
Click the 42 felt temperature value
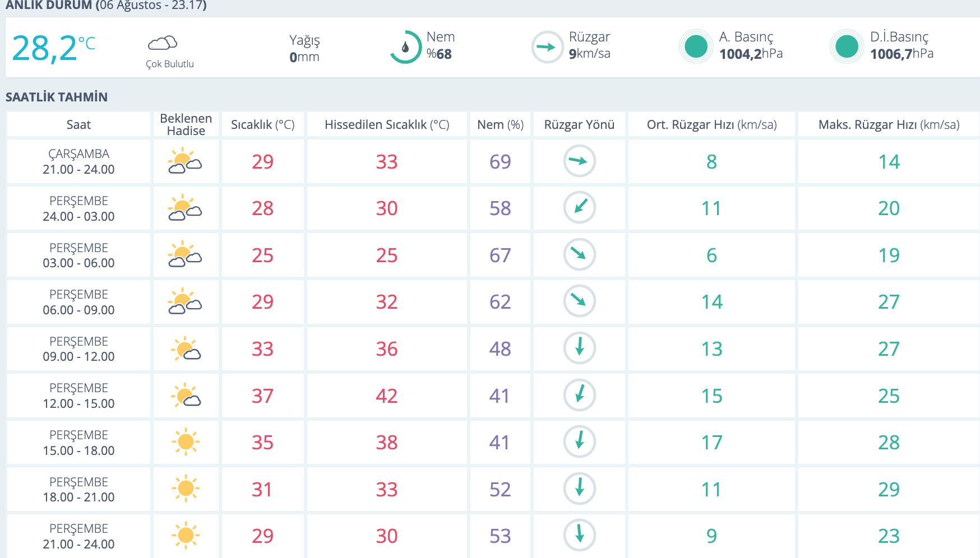pos(387,396)
